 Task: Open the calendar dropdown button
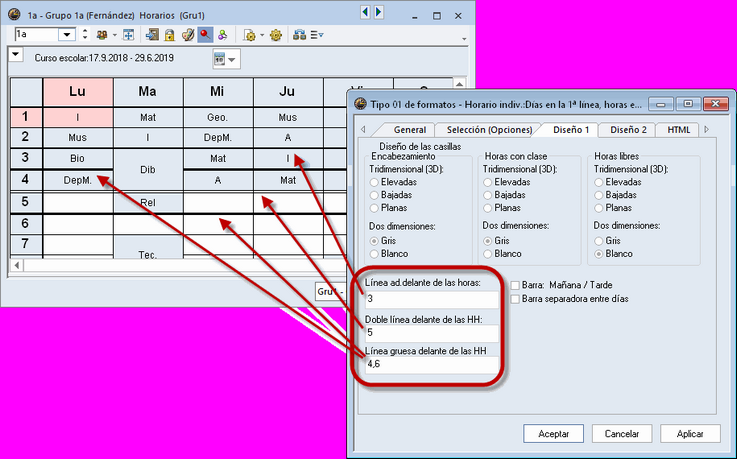226,60
